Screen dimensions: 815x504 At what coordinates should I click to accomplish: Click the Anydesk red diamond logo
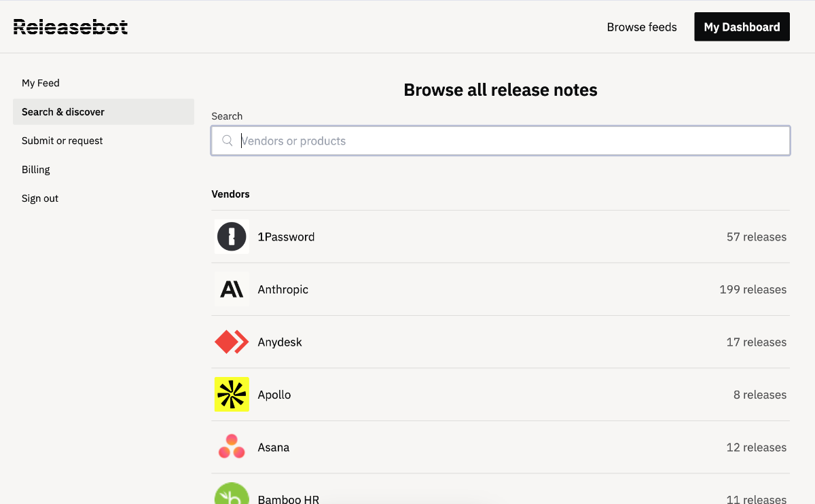(x=232, y=342)
